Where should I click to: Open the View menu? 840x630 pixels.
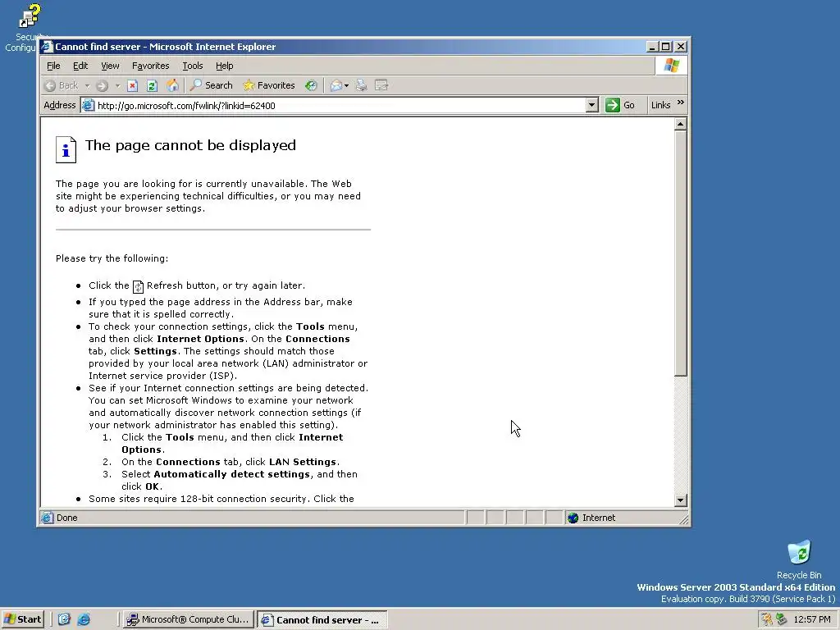[110, 66]
